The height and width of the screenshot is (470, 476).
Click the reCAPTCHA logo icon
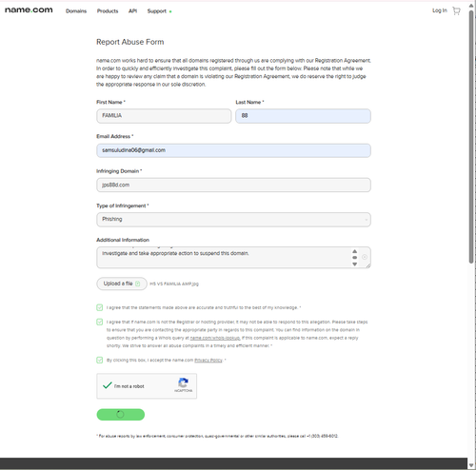pos(183,382)
